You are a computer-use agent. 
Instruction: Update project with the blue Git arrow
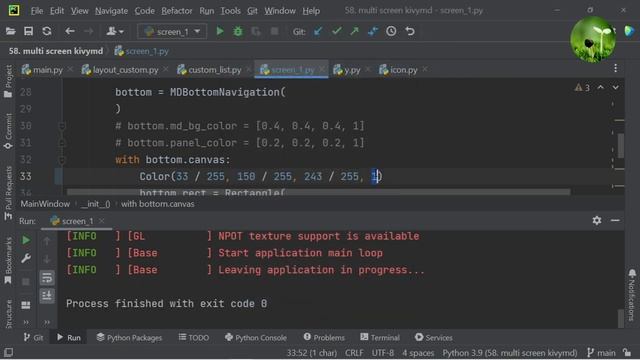(x=318, y=31)
